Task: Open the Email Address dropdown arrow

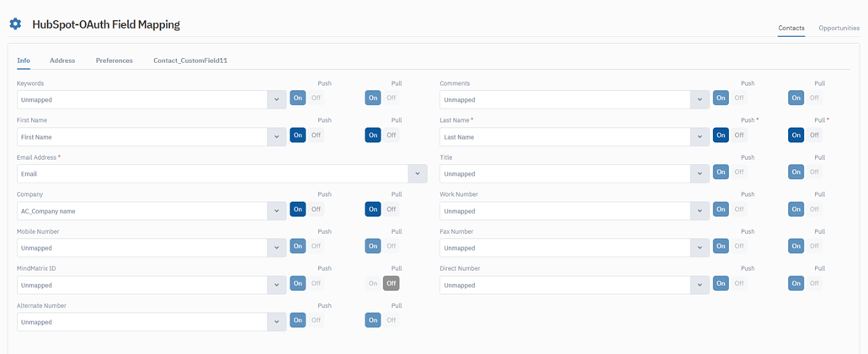Action: 418,174
